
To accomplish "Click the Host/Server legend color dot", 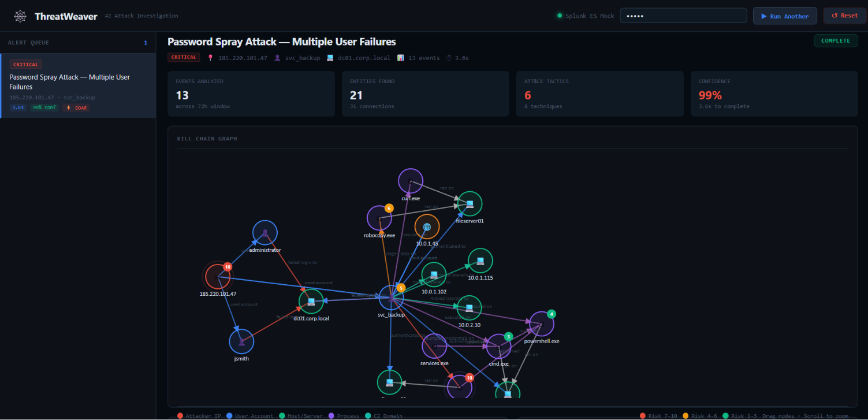I will tap(281, 416).
